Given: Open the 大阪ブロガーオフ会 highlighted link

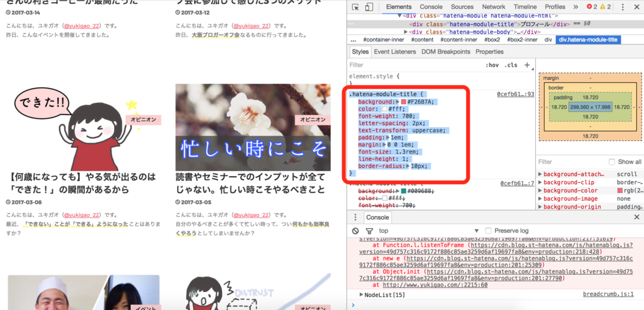Looking at the screenshot, I should tap(215, 35).
